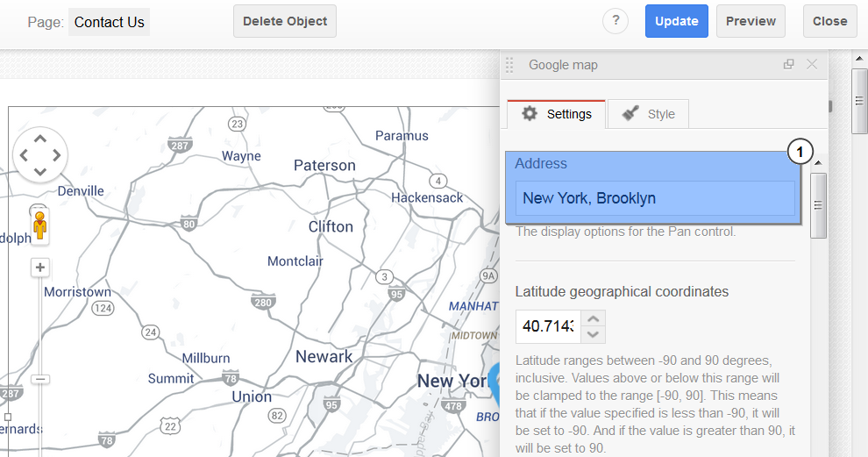
Task: Decrease latitude with the down stepper arrow
Action: pos(593,334)
